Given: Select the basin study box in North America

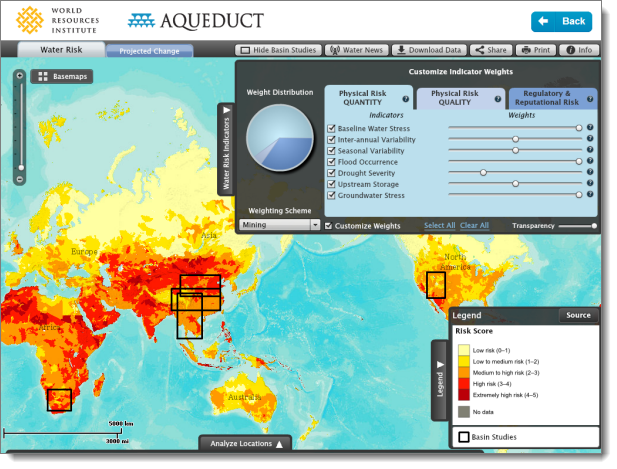Looking at the screenshot, I should pos(436,285).
